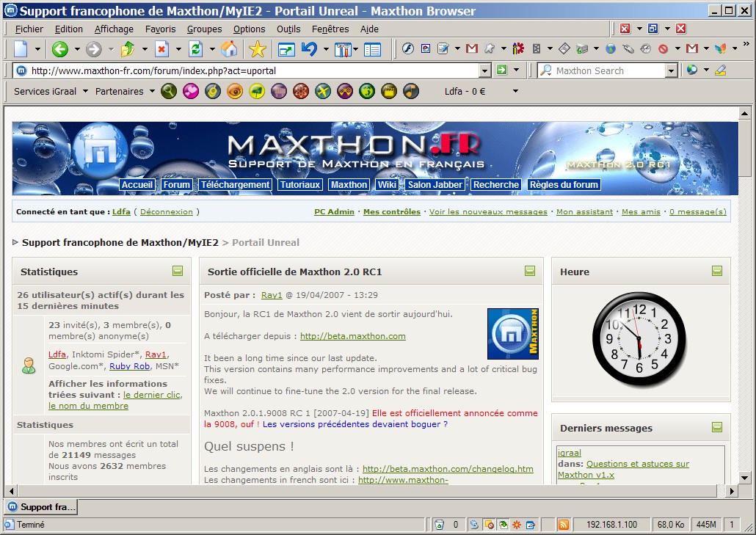Click the Ruby Rob member link
The width and height of the screenshot is (756, 535).
point(129,366)
